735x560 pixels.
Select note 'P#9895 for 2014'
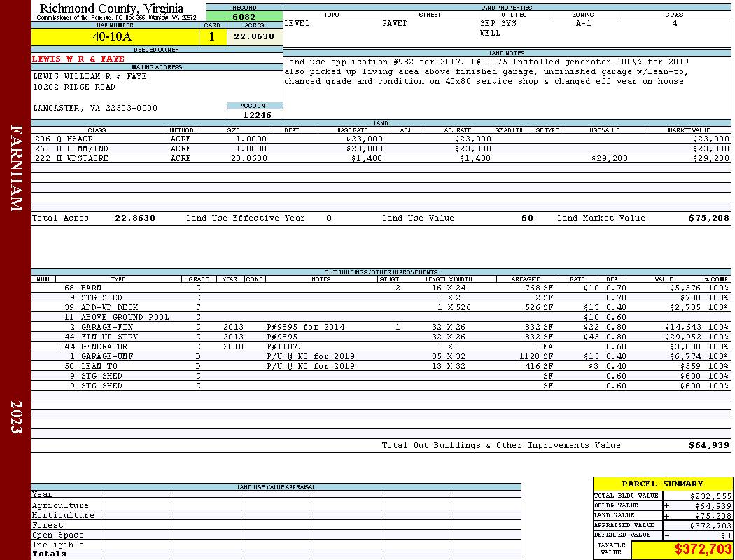(306, 327)
